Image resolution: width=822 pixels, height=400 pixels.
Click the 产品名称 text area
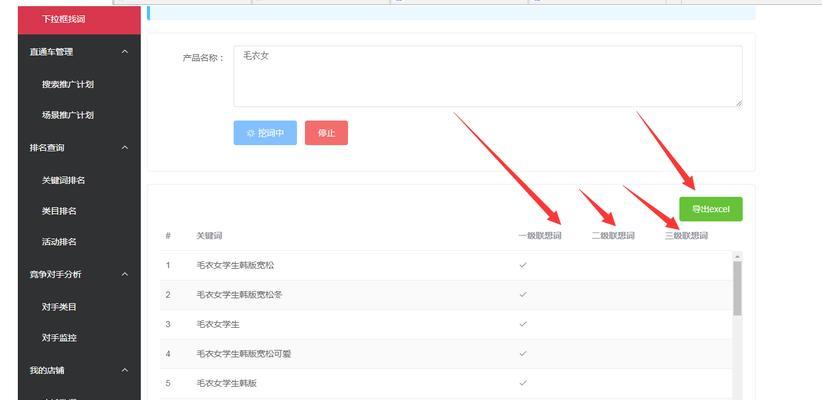(488, 77)
